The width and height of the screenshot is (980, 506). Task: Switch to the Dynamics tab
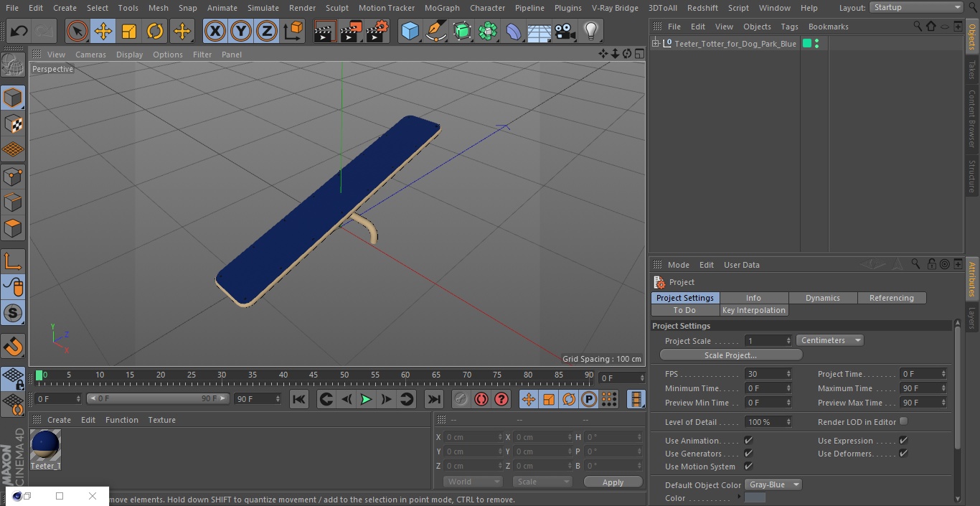click(x=822, y=298)
